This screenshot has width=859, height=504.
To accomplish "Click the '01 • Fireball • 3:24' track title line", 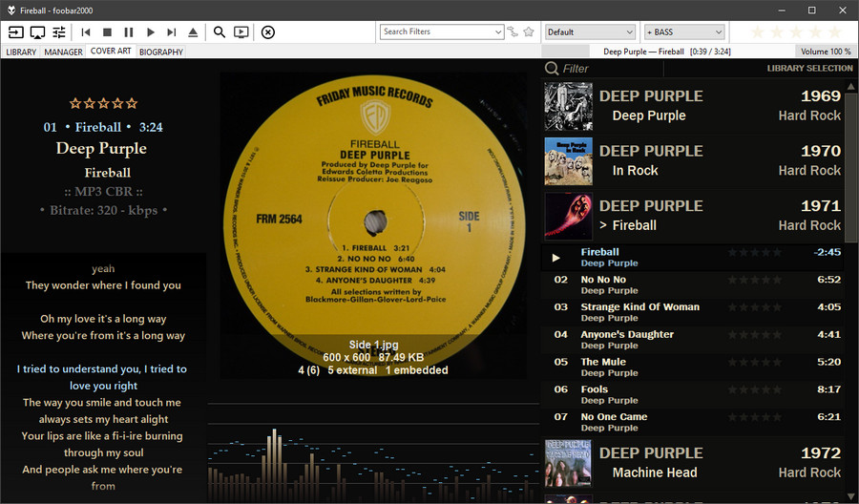I will tap(103, 127).
